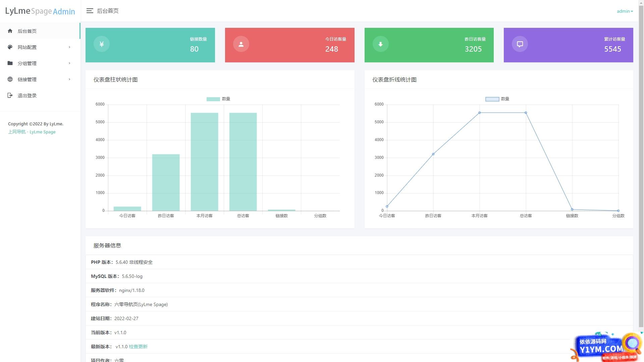Click the 服务器软件 nginx/1.18.0 row

[x=359, y=290]
